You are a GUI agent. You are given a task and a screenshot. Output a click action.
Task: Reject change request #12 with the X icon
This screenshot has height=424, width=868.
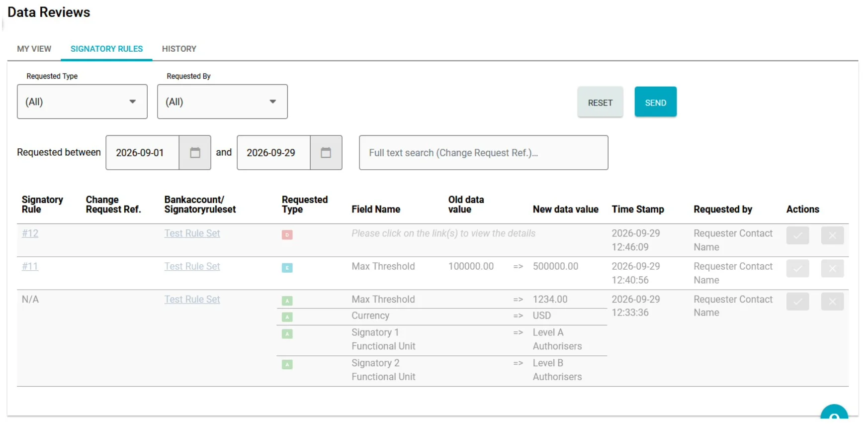point(832,235)
